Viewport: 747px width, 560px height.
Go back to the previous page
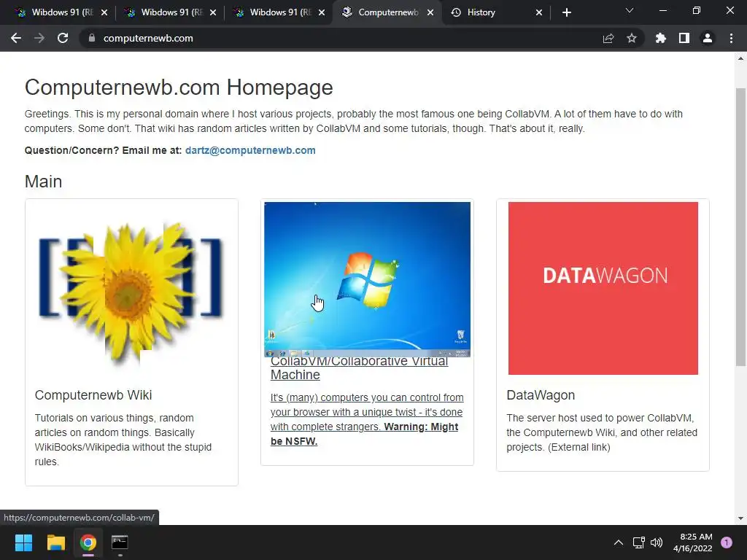click(16, 38)
